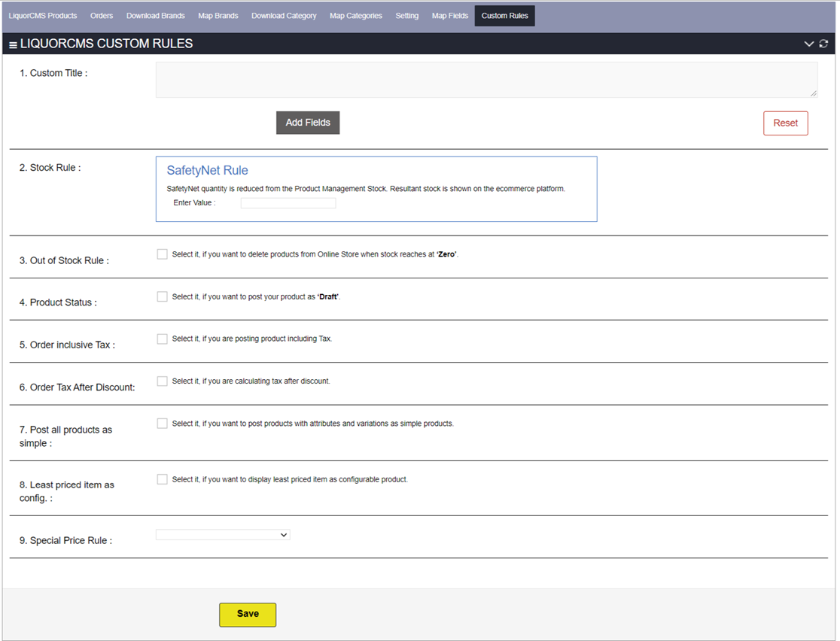Click the refresh icon in header
The image size is (840, 641).
click(x=823, y=44)
